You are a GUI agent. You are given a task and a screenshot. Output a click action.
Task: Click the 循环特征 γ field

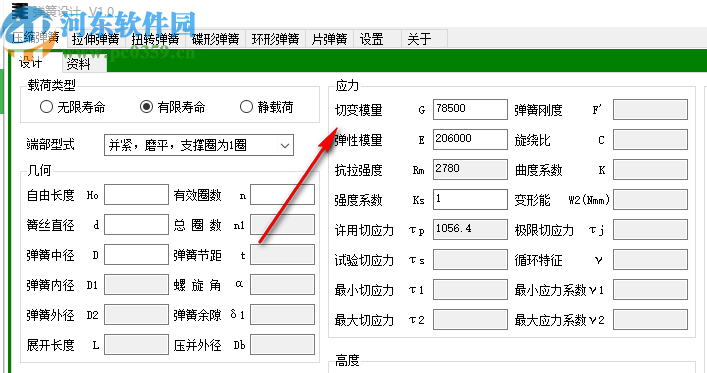[650, 260]
